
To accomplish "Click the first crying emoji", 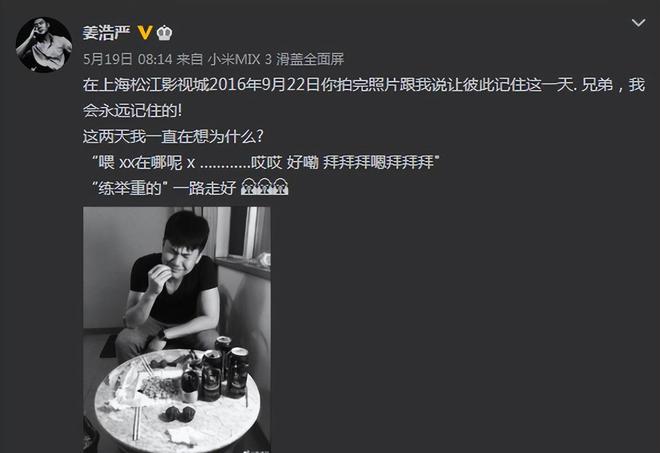I will [x=249, y=187].
